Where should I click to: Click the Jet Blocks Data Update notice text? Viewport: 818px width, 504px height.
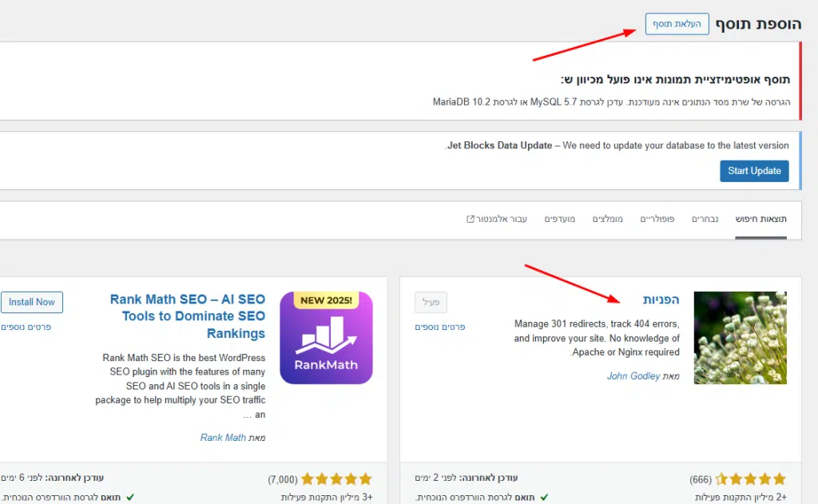(x=617, y=145)
